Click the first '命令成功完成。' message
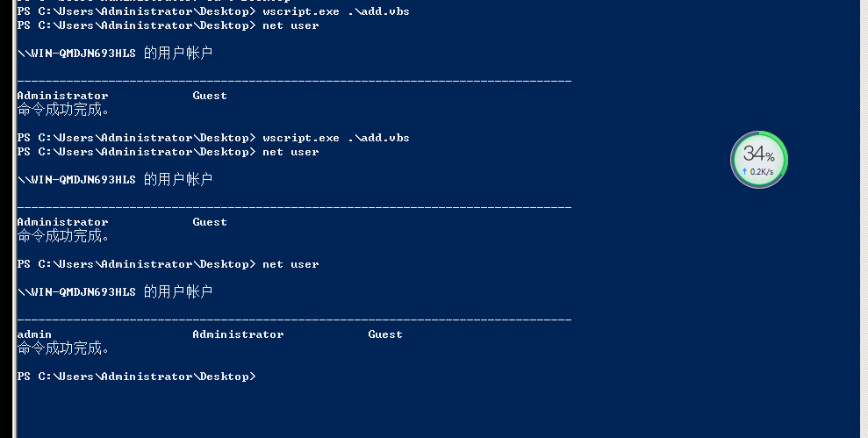This screenshot has width=868, height=438. [x=63, y=110]
